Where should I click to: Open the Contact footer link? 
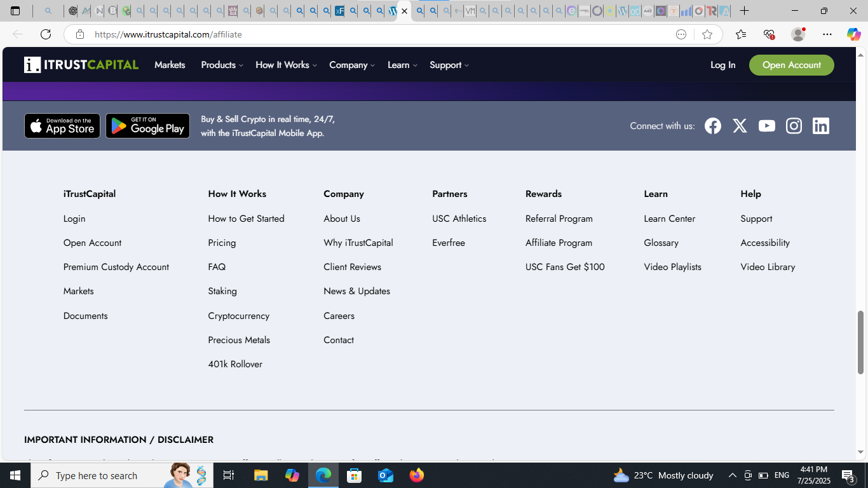coord(339,340)
